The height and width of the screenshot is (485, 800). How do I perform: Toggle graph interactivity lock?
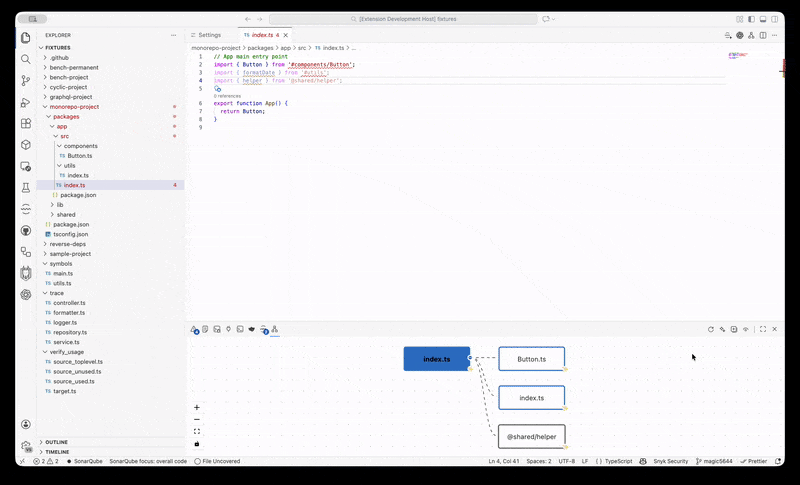(x=197, y=444)
